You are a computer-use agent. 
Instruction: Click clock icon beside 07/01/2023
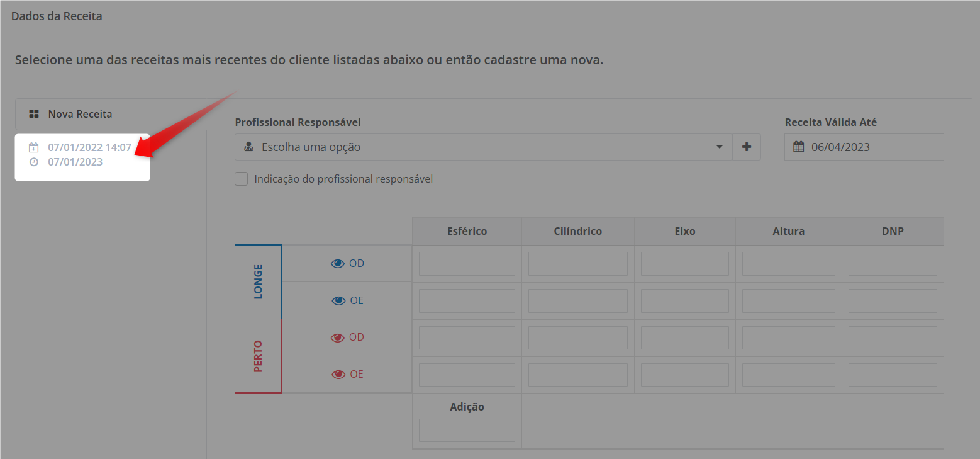(34, 162)
